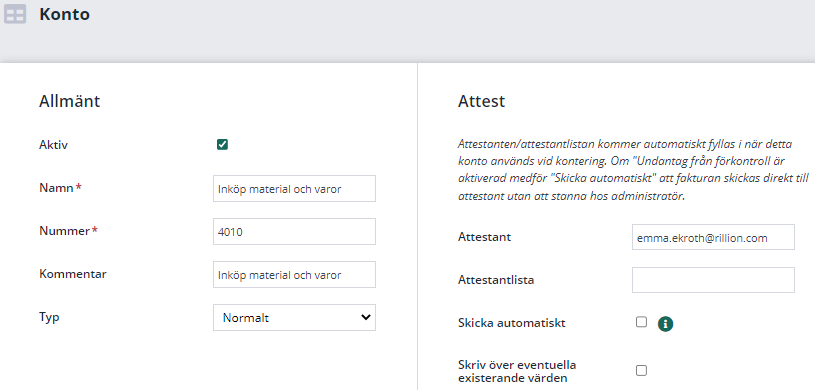Viewport: 815px width, 390px height.
Task: Click the Konto grid icon in header
Action: click(x=15, y=15)
